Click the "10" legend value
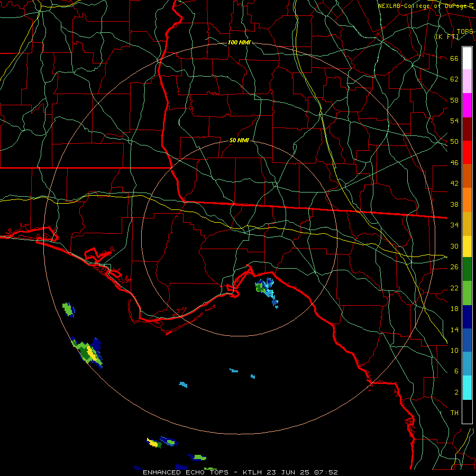The width and height of the screenshot is (476, 476). click(454, 350)
